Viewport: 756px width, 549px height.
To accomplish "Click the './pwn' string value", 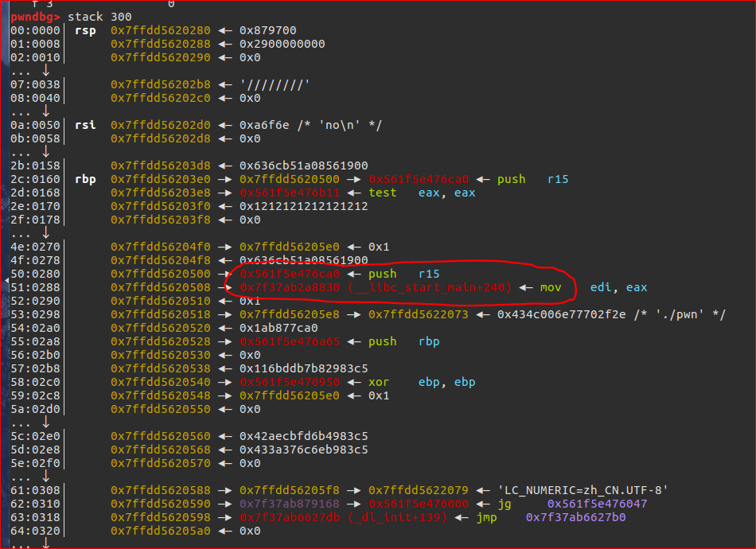I will [611, 314].
